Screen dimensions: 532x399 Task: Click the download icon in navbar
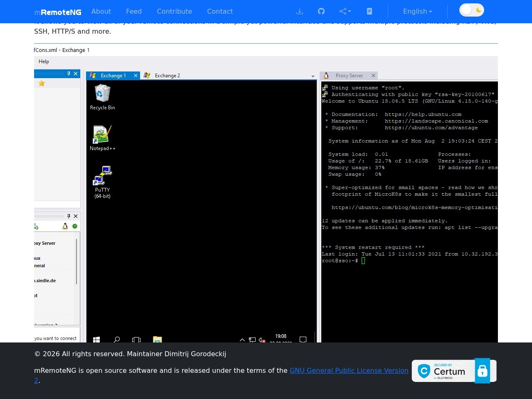pyautogui.click(x=299, y=11)
